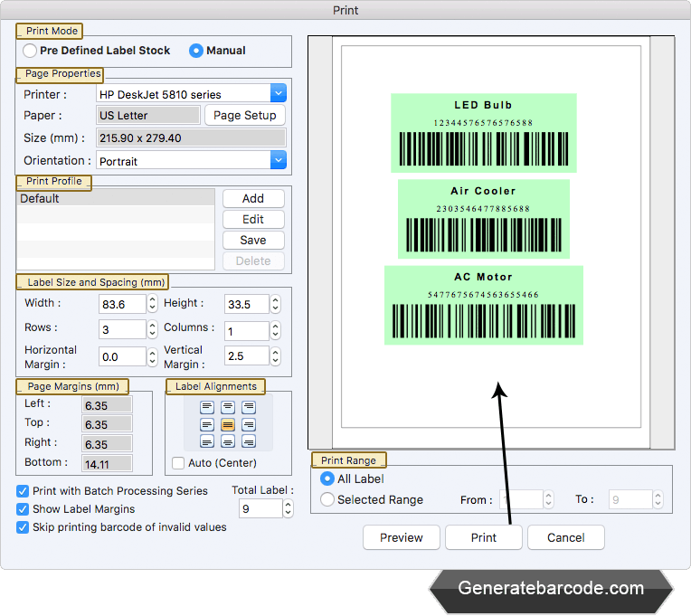Adjust the Vertical Margin stepper
This screenshot has height=616, width=691.
[275, 356]
